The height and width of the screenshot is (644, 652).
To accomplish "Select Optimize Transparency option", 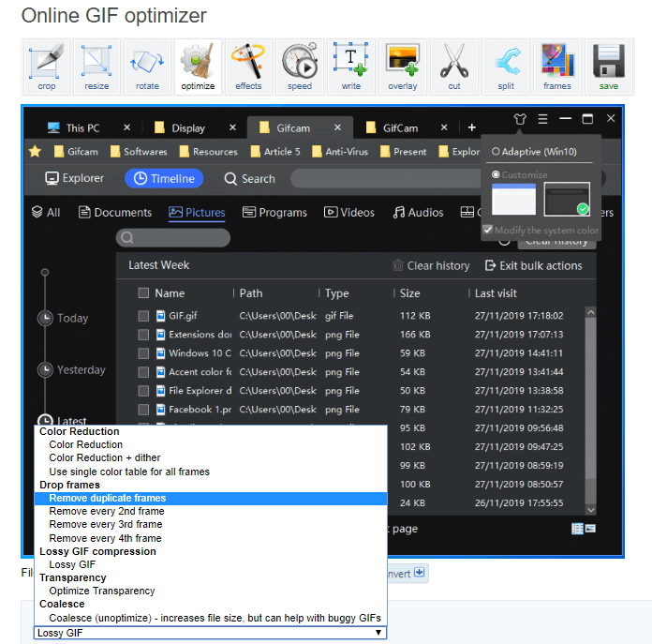I will tap(102, 591).
